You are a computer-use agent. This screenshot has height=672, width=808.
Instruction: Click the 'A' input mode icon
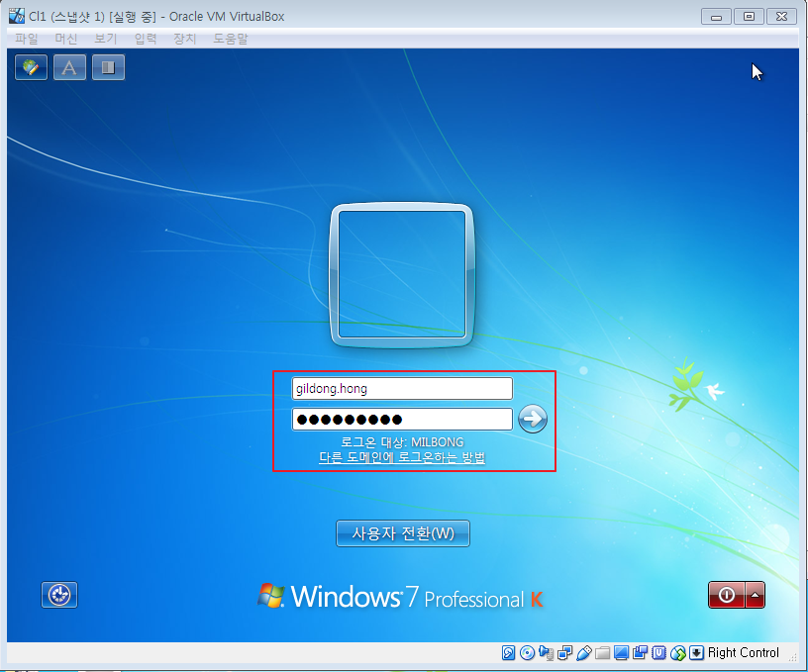pyautogui.click(x=69, y=67)
